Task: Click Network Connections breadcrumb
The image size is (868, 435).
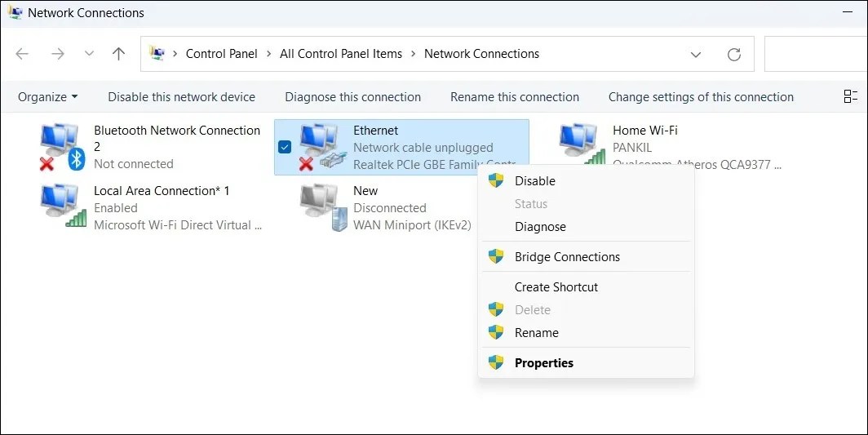Action: click(481, 54)
